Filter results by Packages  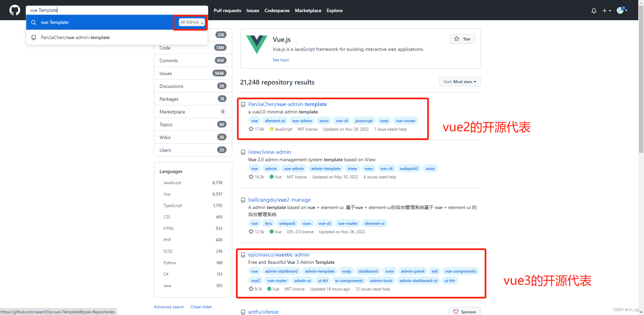tap(193, 99)
